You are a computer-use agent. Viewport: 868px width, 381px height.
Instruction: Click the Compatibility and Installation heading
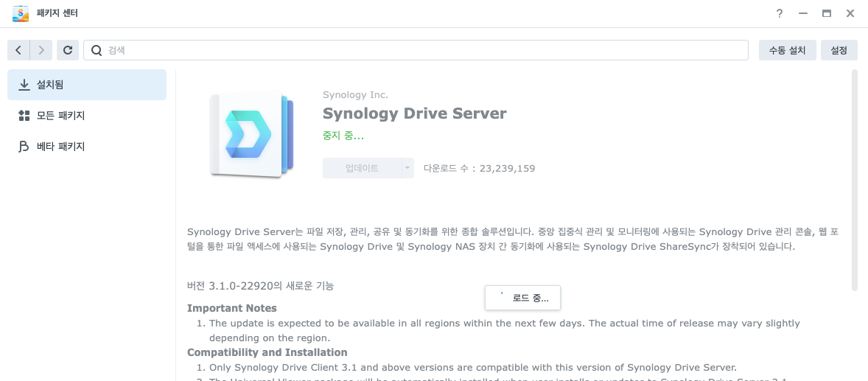point(267,352)
